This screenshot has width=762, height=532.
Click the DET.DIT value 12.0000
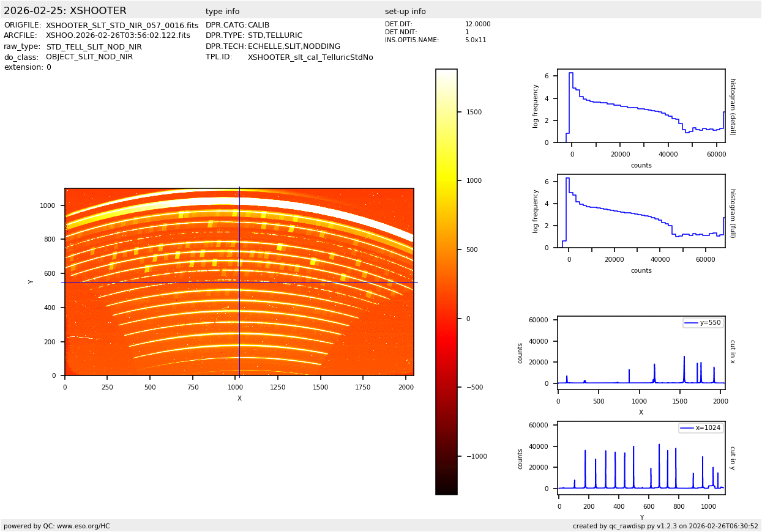[x=477, y=24]
